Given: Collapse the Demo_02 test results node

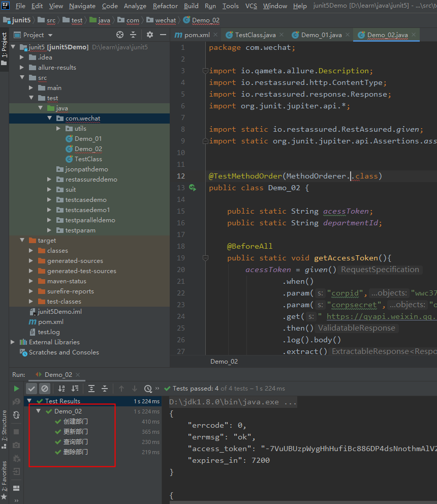Looking at the screenshot, I should [39, 411].
